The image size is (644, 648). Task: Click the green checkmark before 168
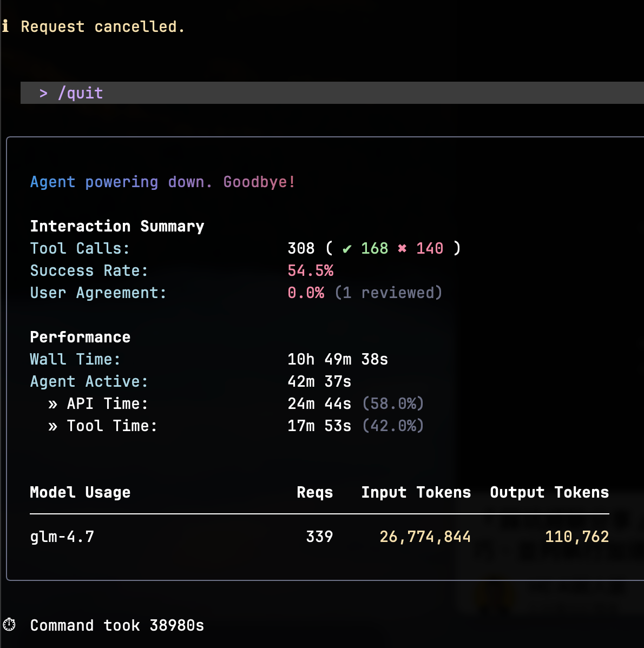[347, 249]
